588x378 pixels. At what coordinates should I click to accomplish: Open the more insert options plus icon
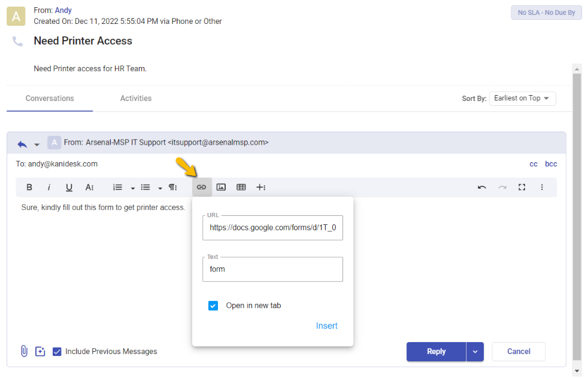(261, 187)
